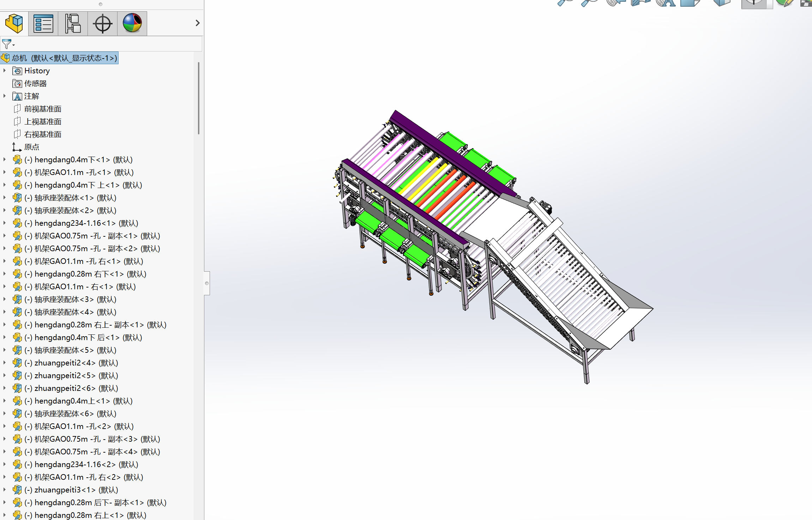Select the 传感器 sensors label
Viewport: 812px width, 520px height.
tap(35, 84)
